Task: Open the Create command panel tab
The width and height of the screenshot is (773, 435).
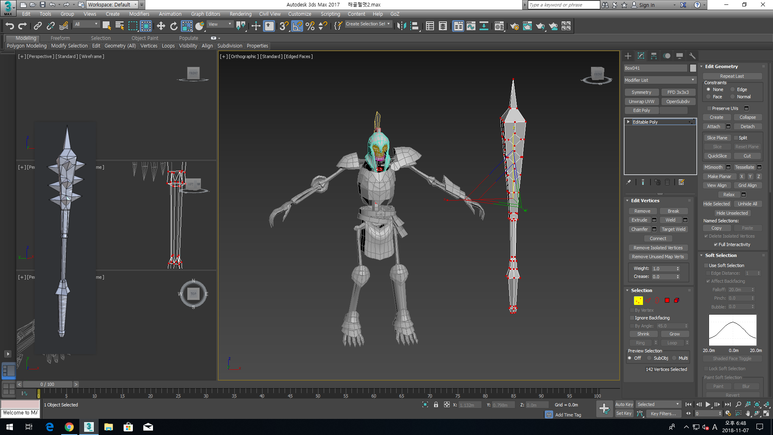Action: click(x=628, y=56)
